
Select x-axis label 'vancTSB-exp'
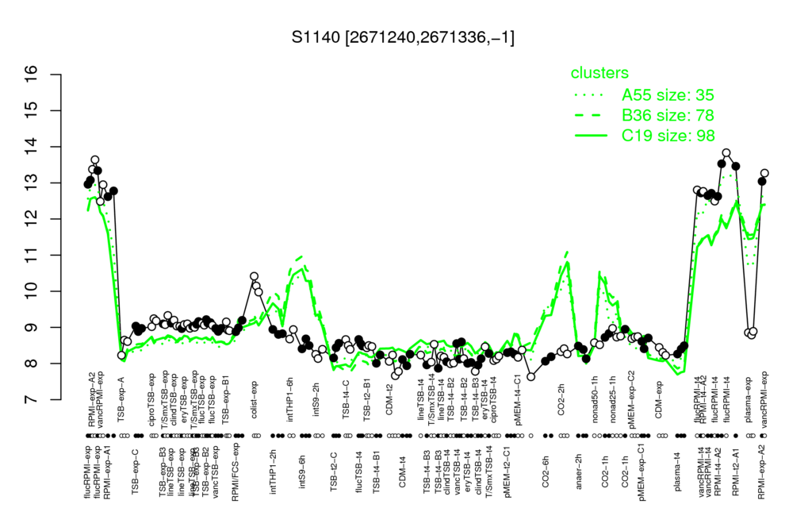coord(216,471)
